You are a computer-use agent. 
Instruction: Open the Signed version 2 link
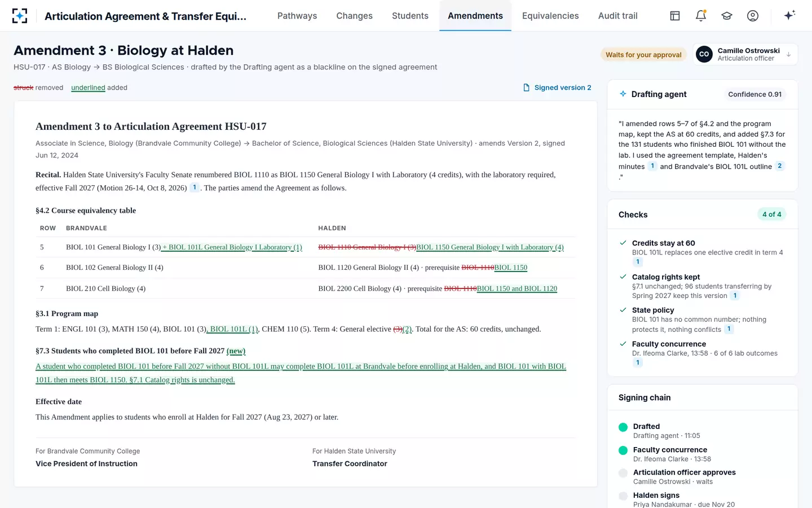coord(557,87)
